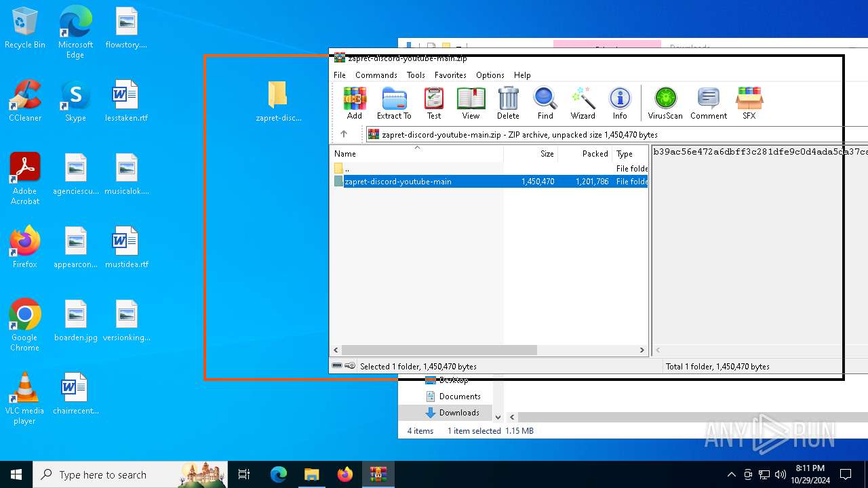Click the Info toolbar icon
868x488 pixels.
pyautogui.click(x=620, y=103)
